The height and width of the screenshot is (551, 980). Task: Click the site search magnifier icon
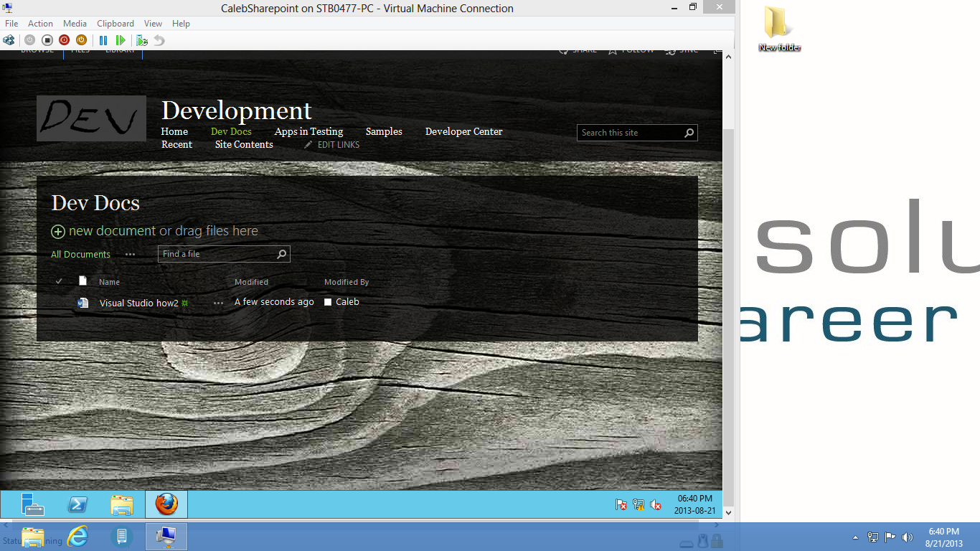point(689,133)
